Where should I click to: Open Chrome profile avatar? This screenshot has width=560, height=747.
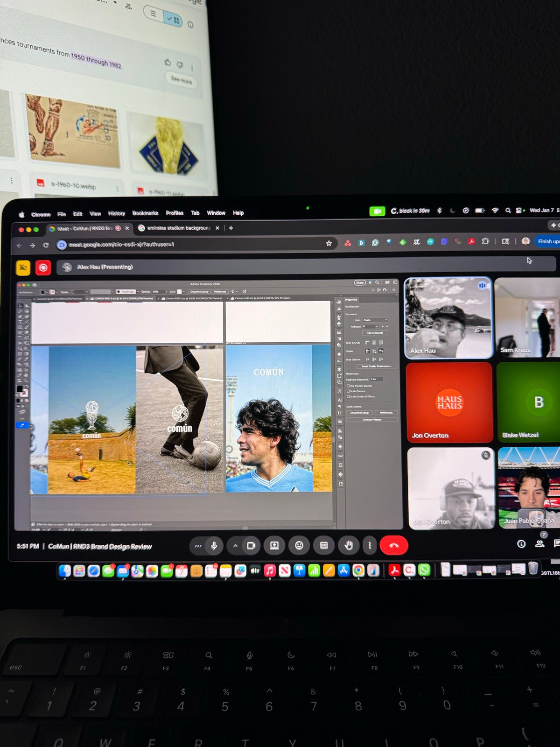click(526, 241)
